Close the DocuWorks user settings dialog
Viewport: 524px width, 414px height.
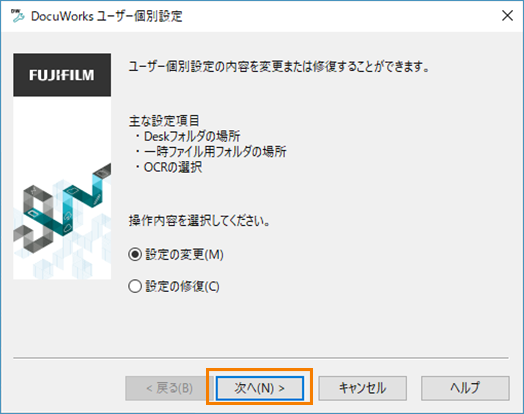(507, 15)
